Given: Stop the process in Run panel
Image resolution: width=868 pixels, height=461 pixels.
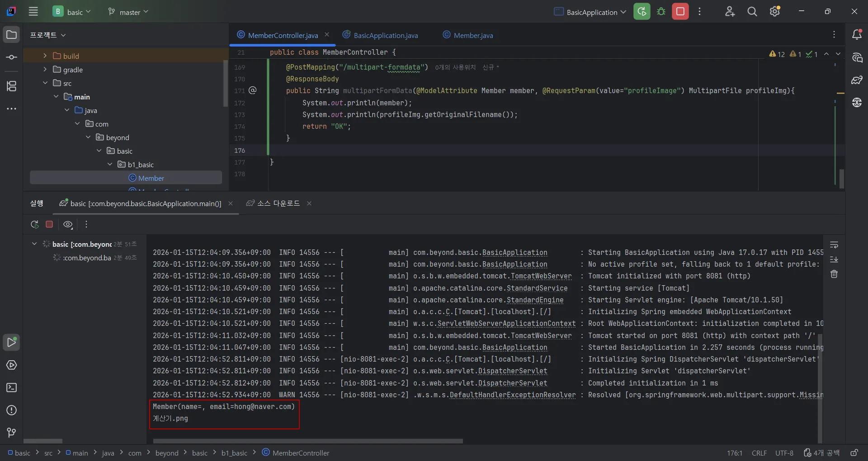Looking at the screenshot, I should pos(49,224).
